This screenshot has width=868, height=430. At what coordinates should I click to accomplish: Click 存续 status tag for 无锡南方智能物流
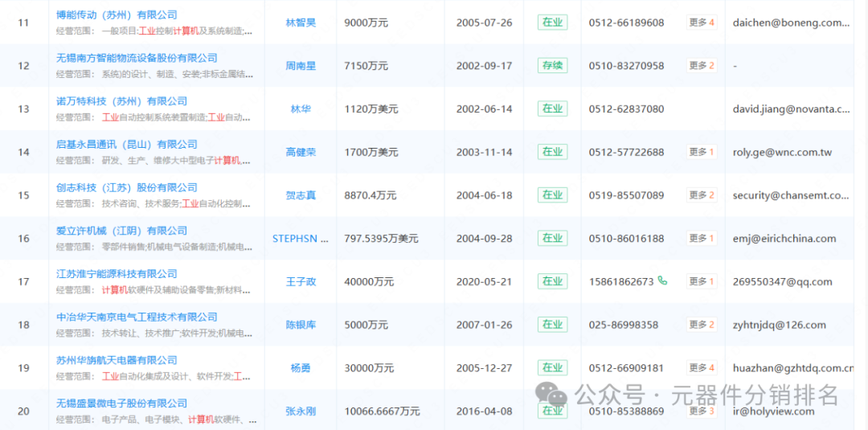[x=552, y=66]
